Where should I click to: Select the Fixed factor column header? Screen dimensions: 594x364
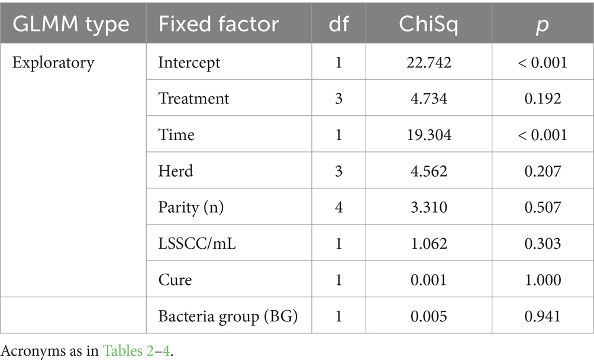coord(218,24)
